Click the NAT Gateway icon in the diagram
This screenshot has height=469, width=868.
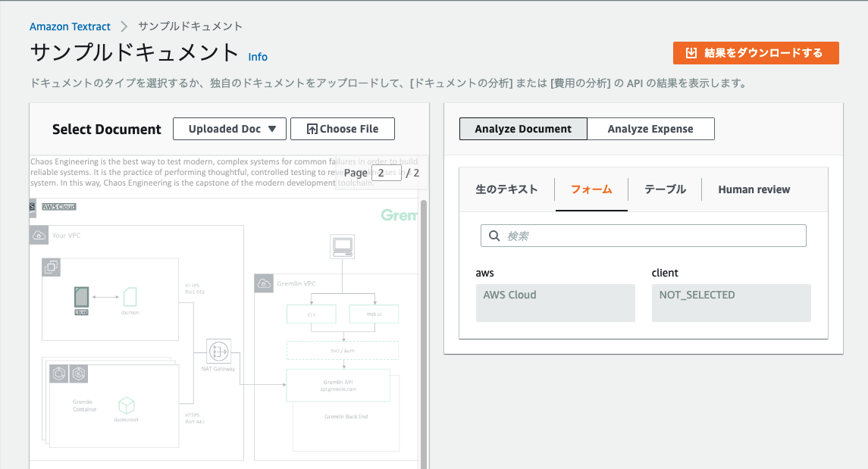point(218,351)
